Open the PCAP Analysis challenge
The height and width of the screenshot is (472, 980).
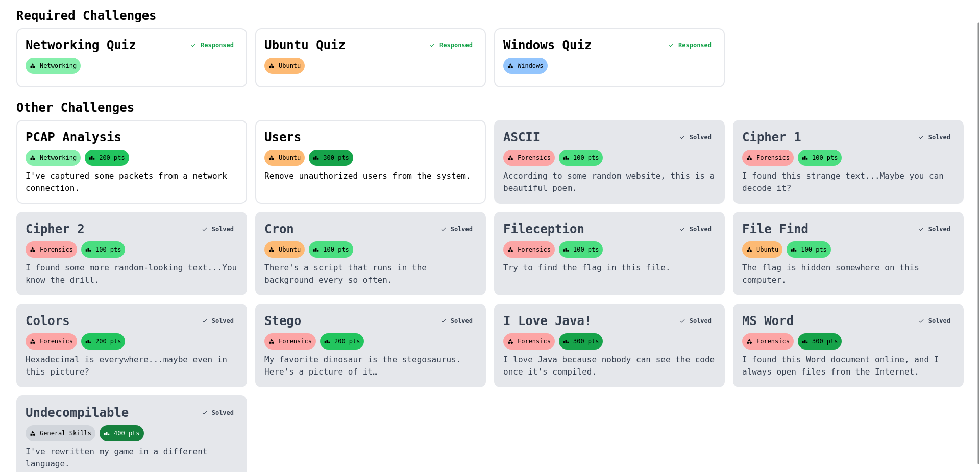73,137
